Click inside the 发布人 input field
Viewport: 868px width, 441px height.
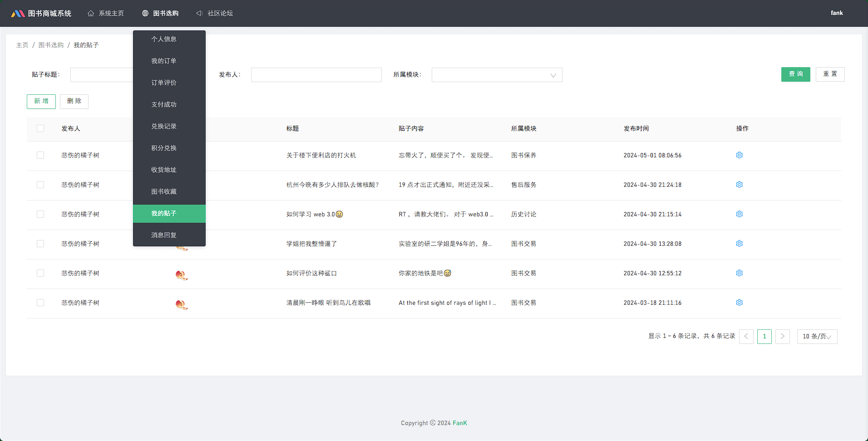click(316, 74)
